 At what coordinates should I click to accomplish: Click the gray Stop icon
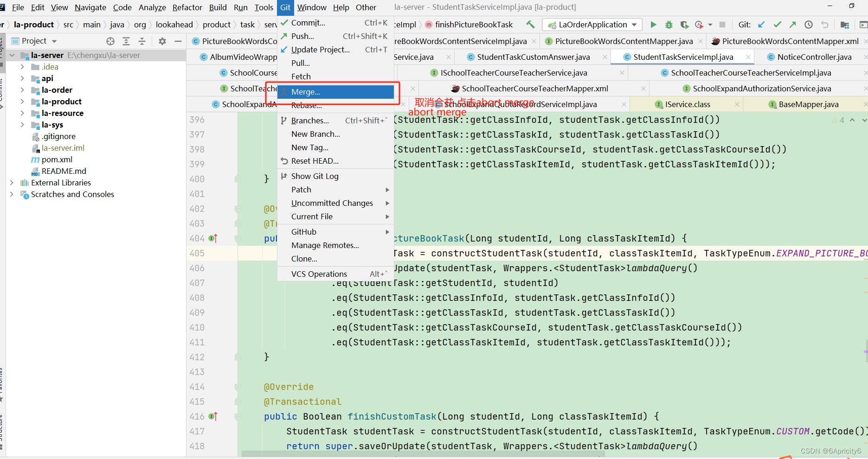coord(722,25)
